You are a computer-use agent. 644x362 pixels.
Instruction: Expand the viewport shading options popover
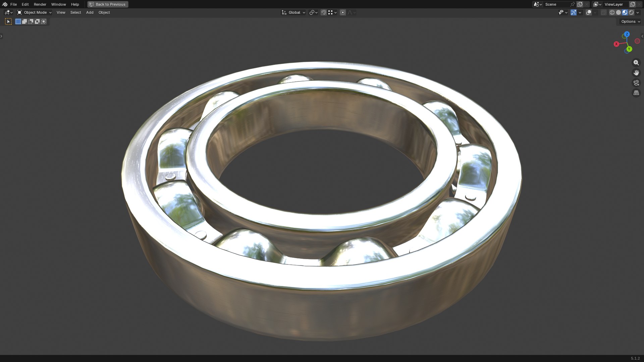pyautogui.click(x=638, y=12)
